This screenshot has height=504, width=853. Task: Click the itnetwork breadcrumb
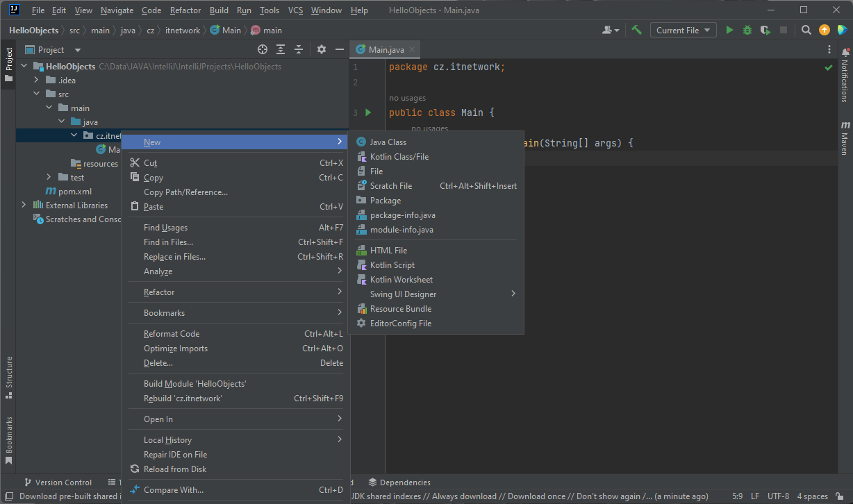tap(183, 30)
